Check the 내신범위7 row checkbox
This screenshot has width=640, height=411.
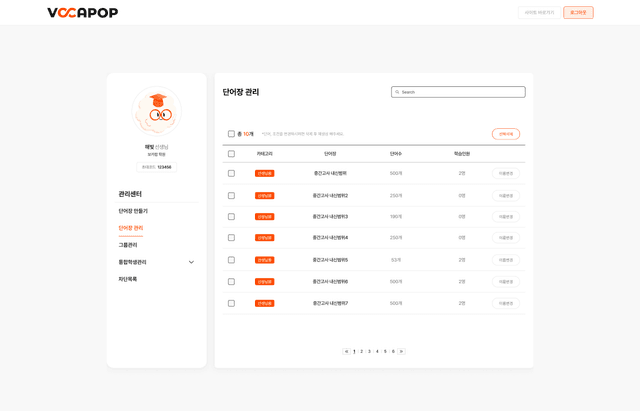pyautogui.click(x=231, y=303)
